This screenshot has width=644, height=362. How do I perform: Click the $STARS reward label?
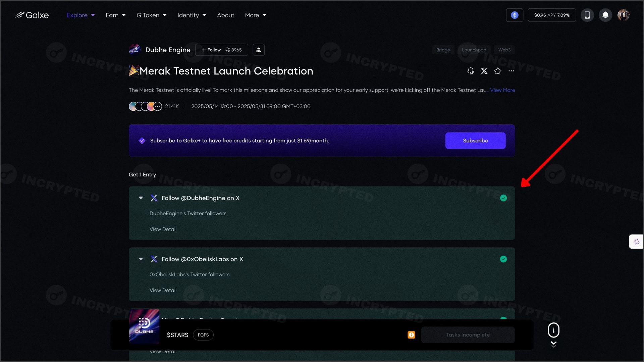(x=177, y=335)
